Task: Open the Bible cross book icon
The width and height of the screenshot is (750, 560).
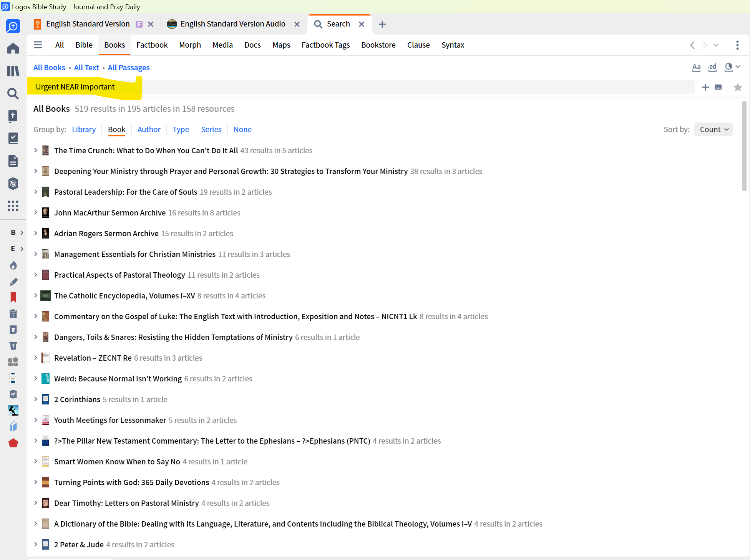Action: 13,116
